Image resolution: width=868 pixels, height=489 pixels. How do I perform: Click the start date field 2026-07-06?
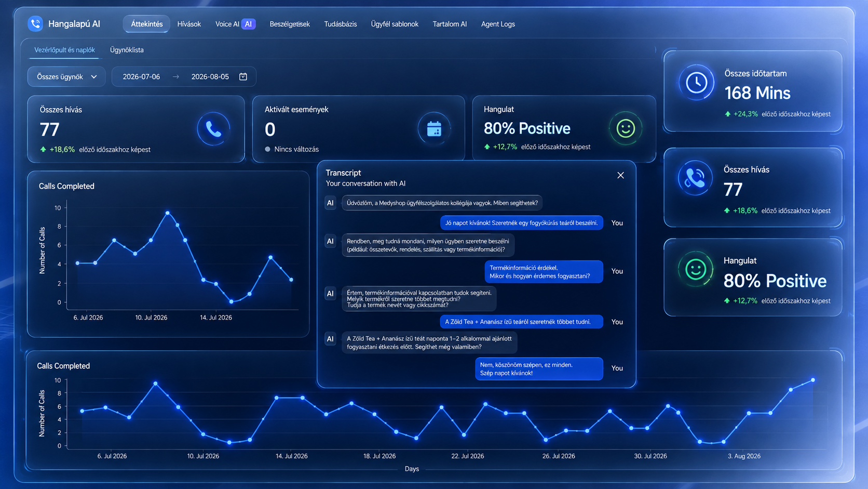(x=141, y=76)
